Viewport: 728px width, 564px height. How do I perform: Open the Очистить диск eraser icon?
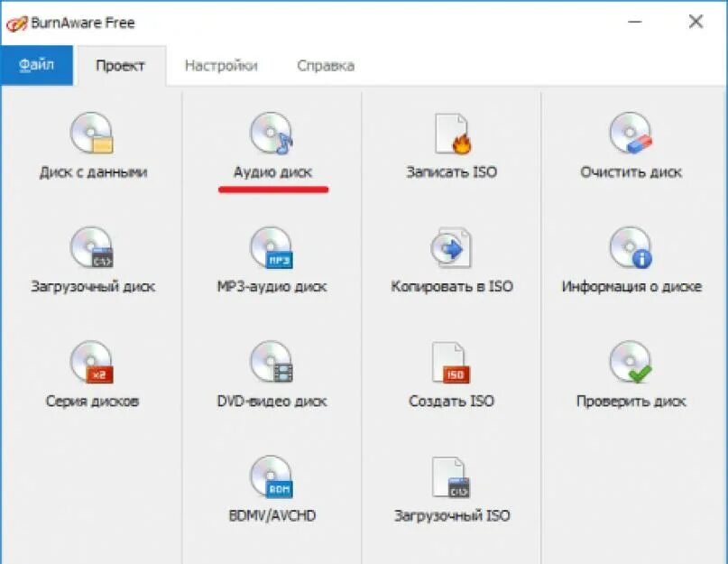click(x=631, y=133)
